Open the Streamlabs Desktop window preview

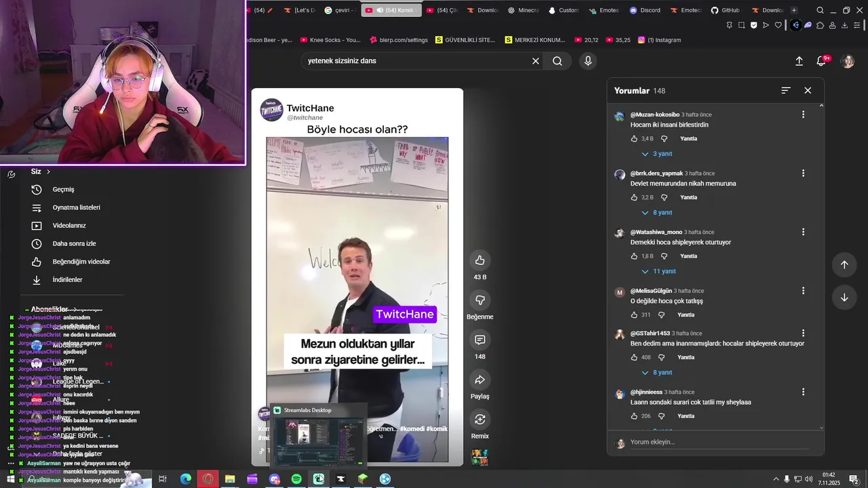click(x=318, y=436)
